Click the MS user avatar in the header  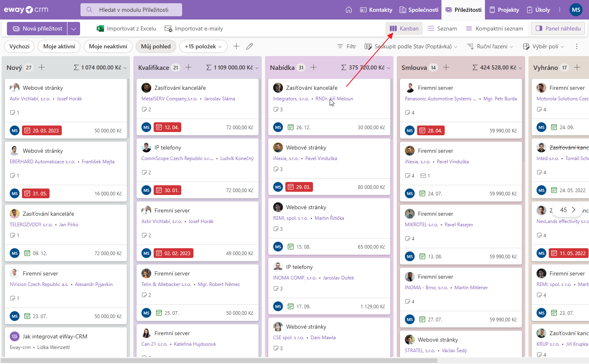(576, 10)
